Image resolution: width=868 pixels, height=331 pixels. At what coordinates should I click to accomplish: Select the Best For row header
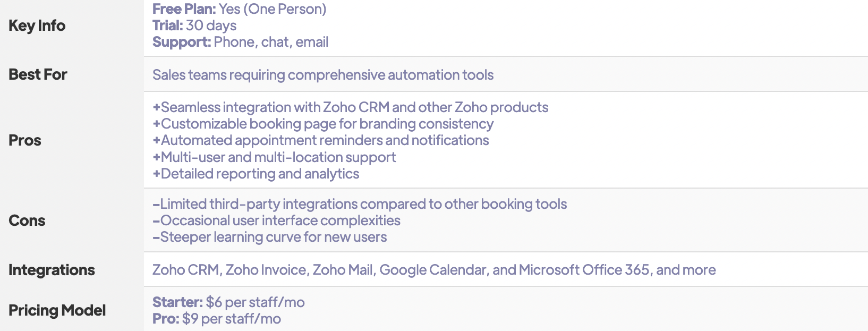point(38,74)
